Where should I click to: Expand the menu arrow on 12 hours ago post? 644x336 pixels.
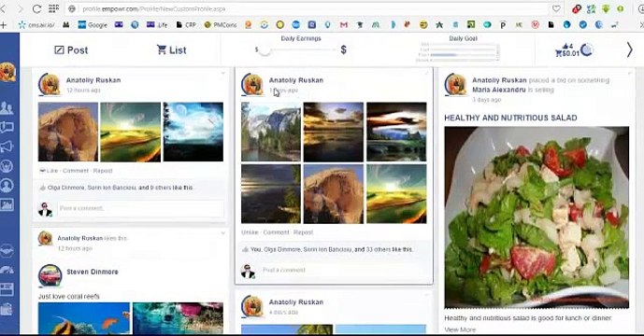coord(223,74)
